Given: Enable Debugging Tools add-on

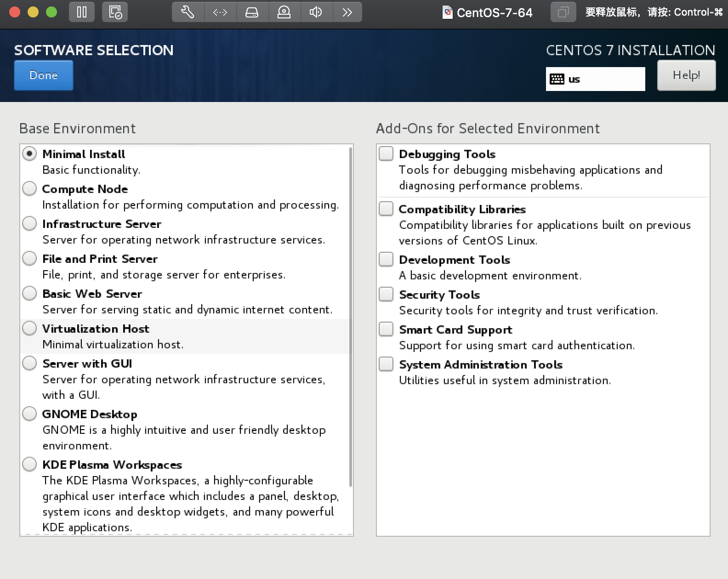Looking at the screenshot, I should pos(386,153).
